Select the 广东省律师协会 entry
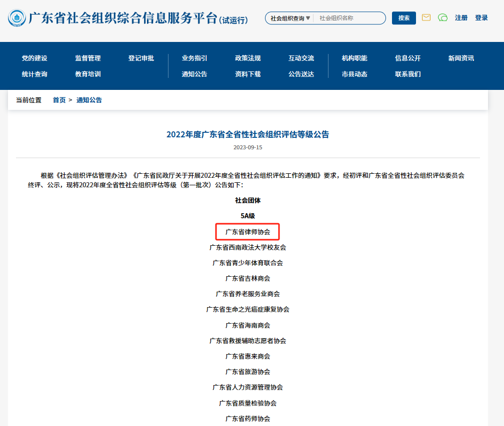 [x=248, y=232]
